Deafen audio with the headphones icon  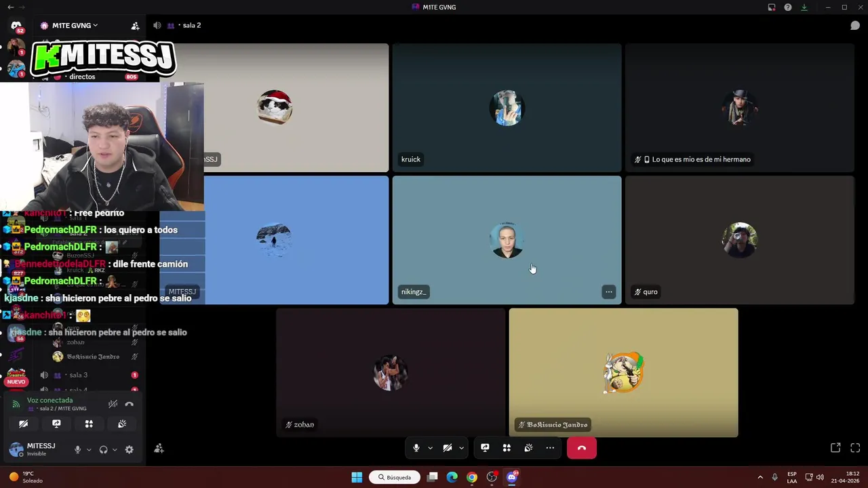pyautogui.click(x=104, y=449)
